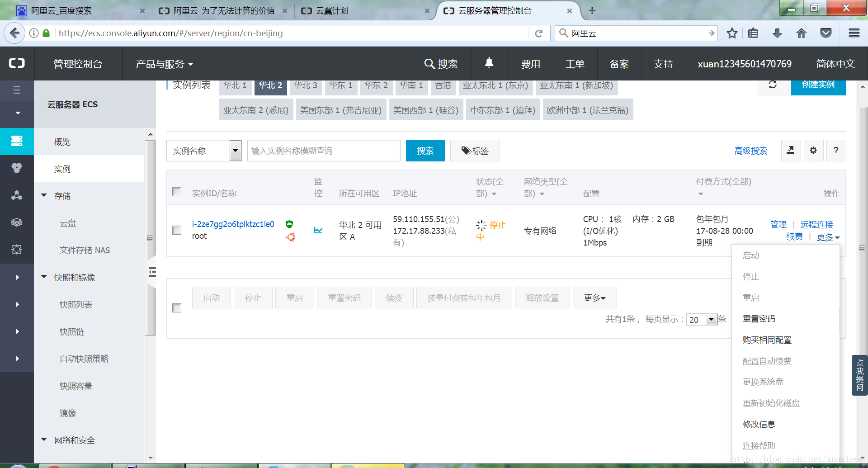868x468 pixels.
Task: Bookmark this page with the star
Action: pos(732,33)
